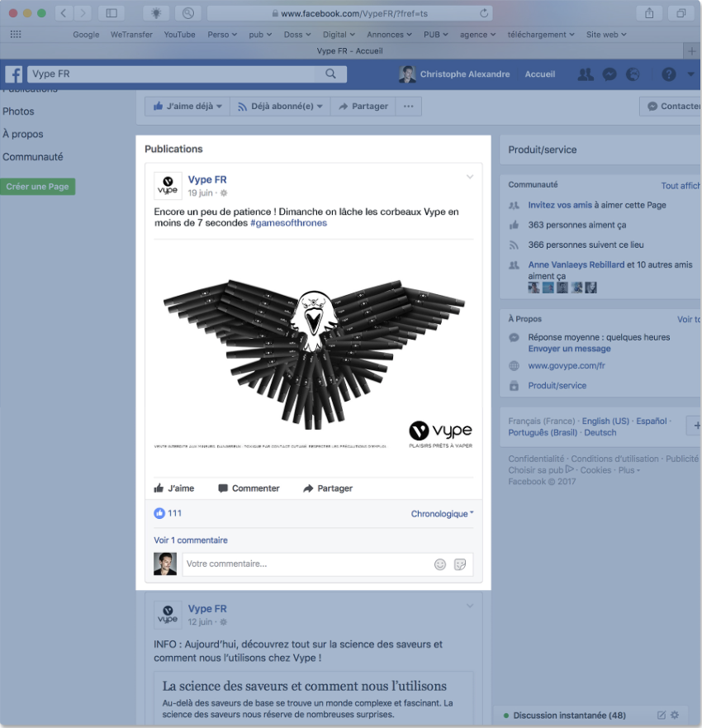Toggle the Safari sidebar button

click(111, 13)
